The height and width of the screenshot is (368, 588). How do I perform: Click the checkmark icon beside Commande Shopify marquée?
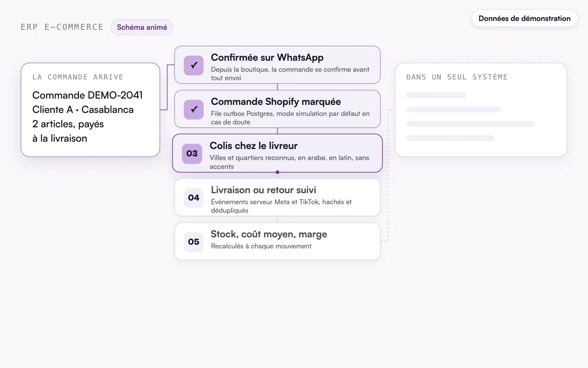[194, 109]
